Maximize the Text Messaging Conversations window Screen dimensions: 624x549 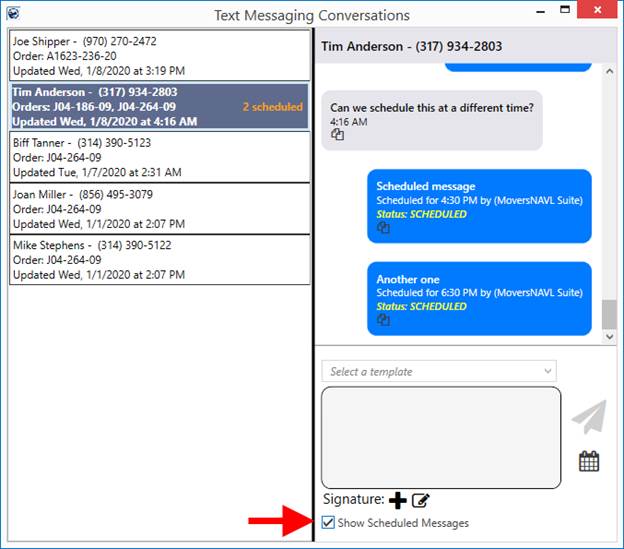click(x=565, y=11)
